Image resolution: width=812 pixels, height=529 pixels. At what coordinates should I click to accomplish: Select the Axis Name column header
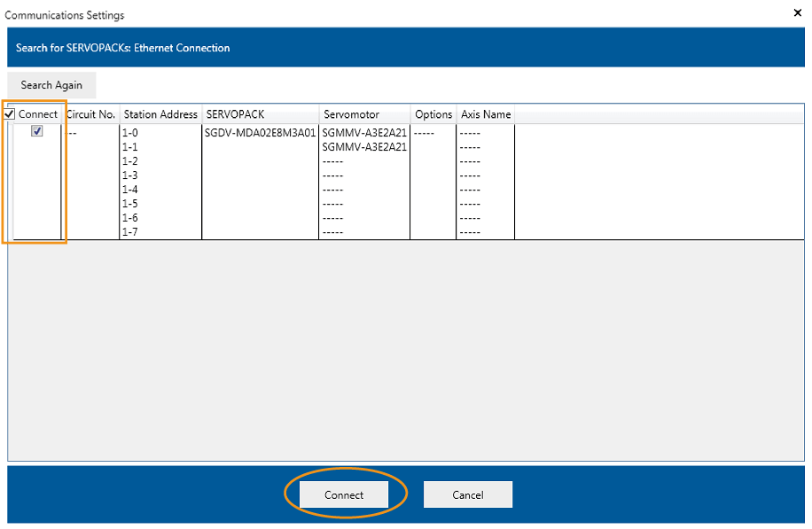coord(486,114)
